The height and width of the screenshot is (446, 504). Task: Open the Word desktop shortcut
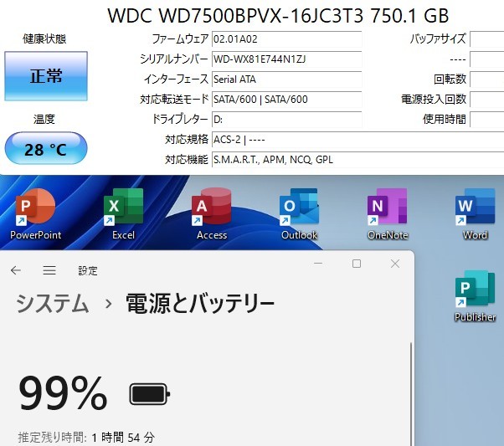tap(475, 213)
